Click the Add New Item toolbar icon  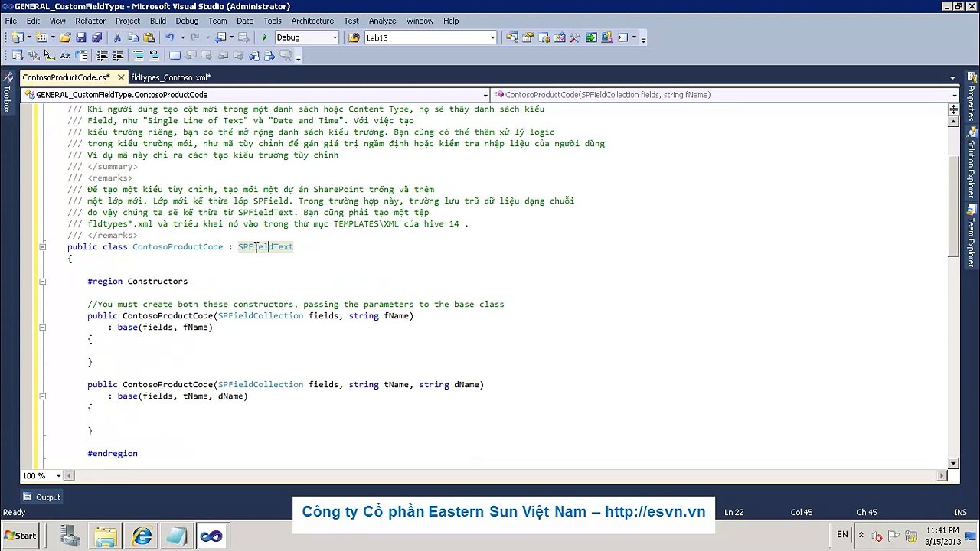tap(41, 37)
